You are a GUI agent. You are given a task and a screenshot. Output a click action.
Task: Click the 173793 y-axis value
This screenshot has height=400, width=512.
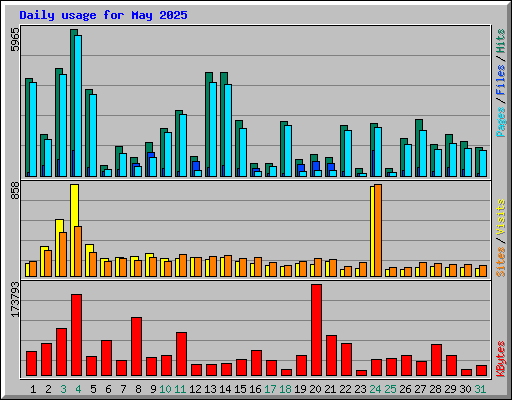15,300
